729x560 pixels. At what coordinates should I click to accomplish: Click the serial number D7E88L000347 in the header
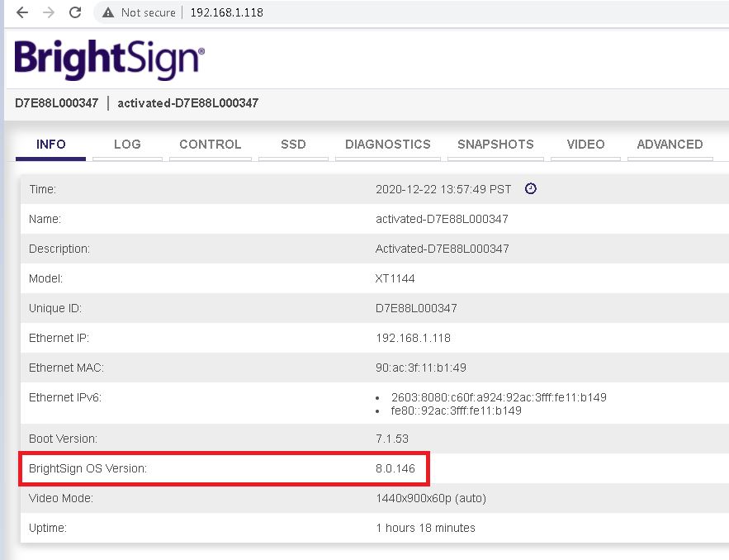coord(57,103)
